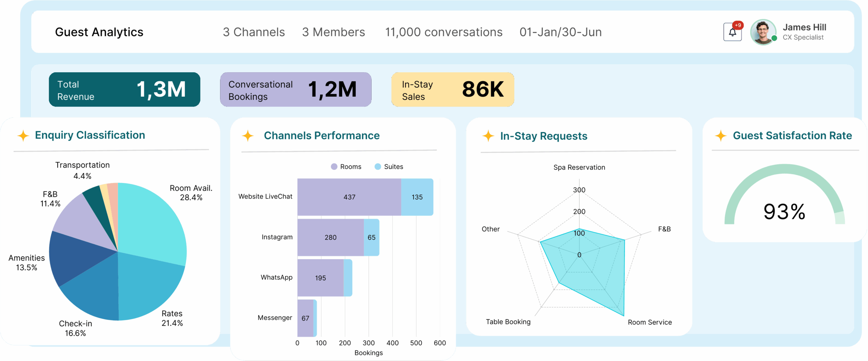Click the star icon beside Channels Performance
The width and height of the screenshot is (868, 361).
point(248,136)
